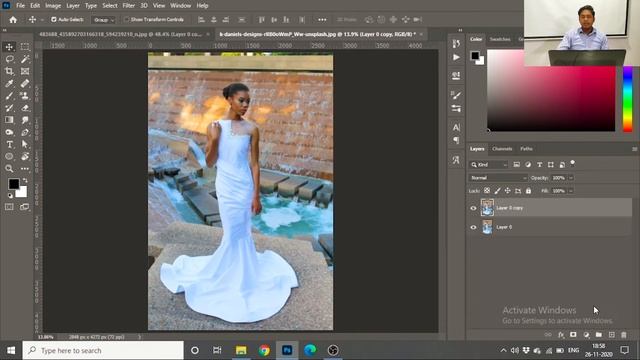Toggle the layer filter on/off switch

(573, 163)
